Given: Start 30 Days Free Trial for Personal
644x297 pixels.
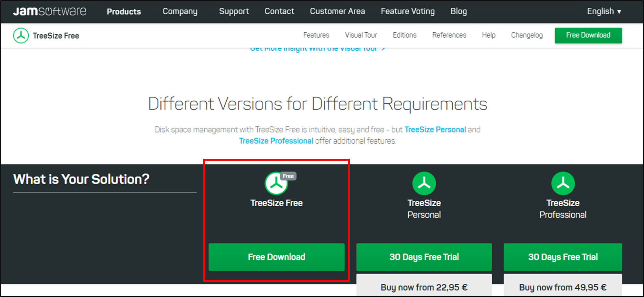Looking at the screenshot, I should tap(424, 257).
